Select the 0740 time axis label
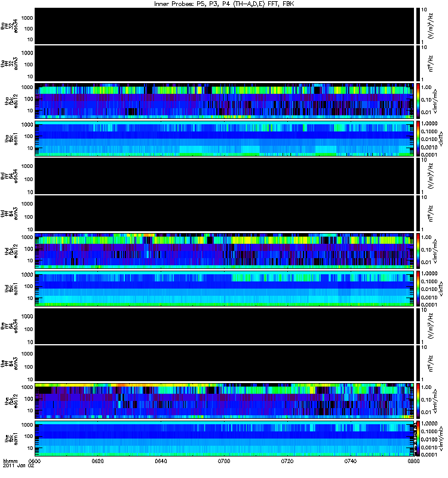448x478 pixels. click(350, 461)
